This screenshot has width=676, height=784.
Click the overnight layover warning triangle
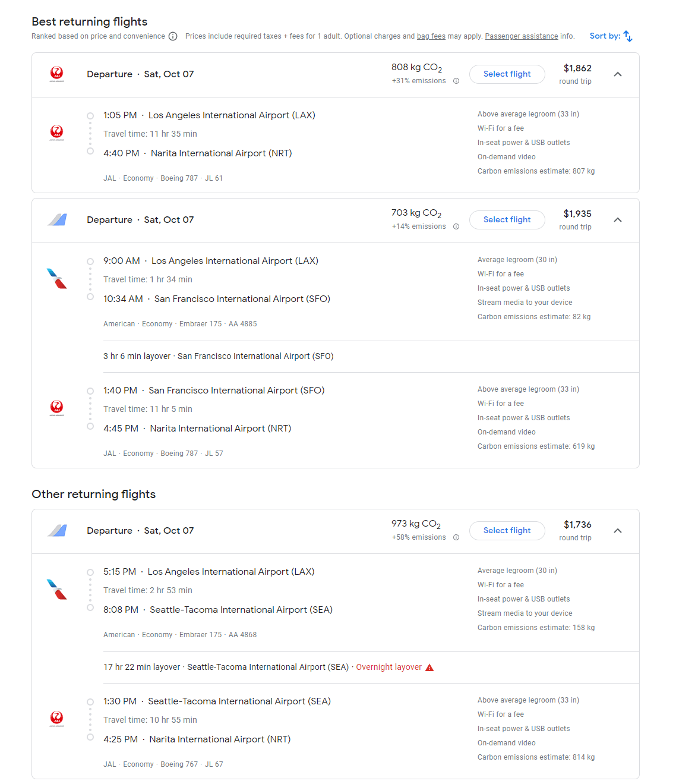429,667
